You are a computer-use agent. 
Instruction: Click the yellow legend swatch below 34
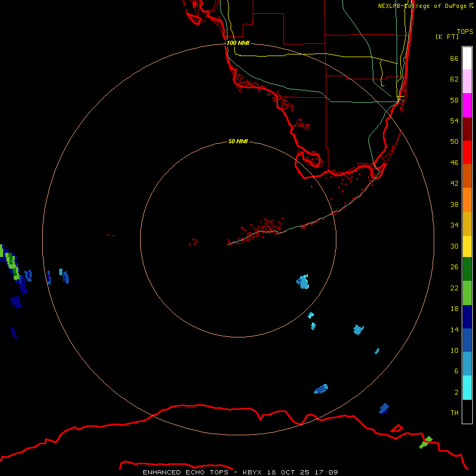point(467,246)
